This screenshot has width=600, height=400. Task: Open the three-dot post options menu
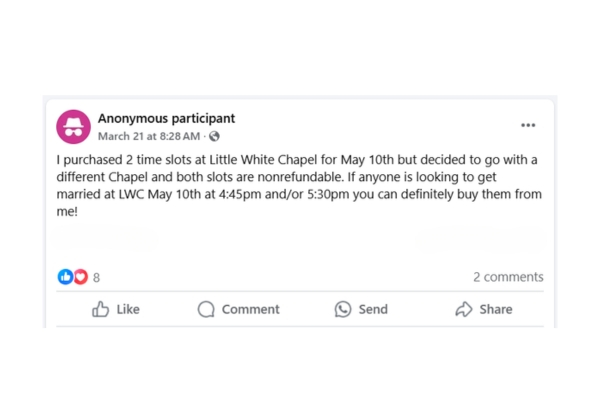[528, 126]
